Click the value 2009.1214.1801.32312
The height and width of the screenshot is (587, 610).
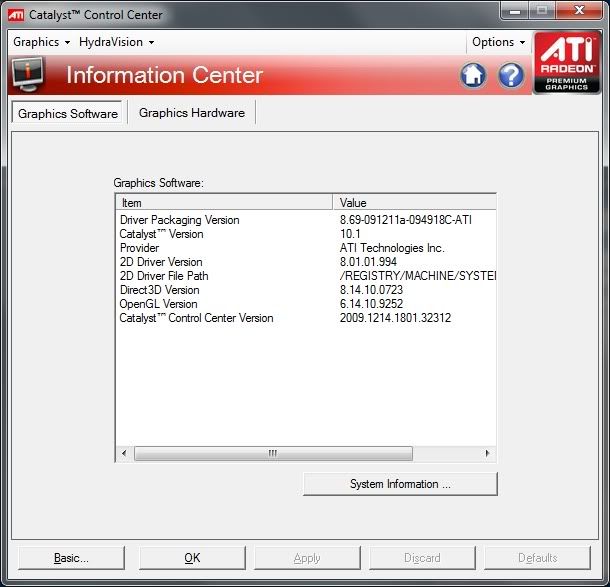395,318
